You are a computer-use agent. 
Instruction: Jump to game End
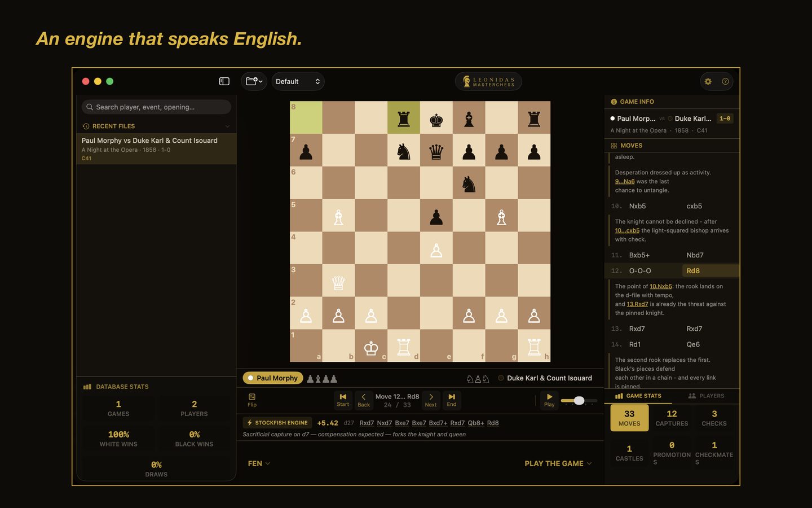[452, 400]
